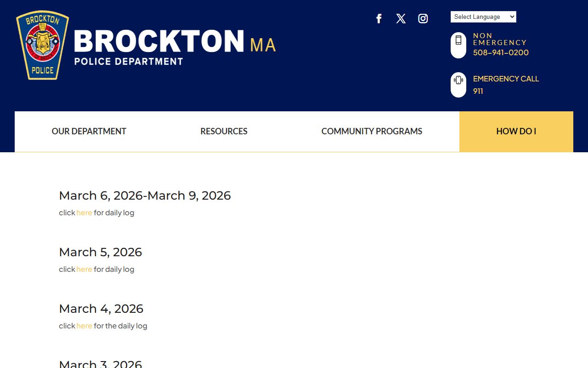Click the Emergency Call label
Image resolution: width=588 pixels, height=368 pixels.
pyautogui.click(x=506, y=79)
